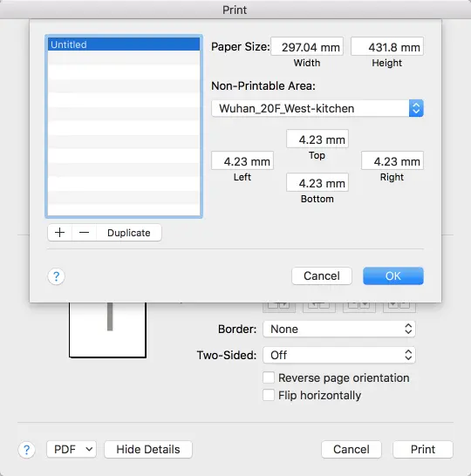Click the Right margin field
Image resolution: width=471 pixels, height=476 pixels.
pos(392,160)
